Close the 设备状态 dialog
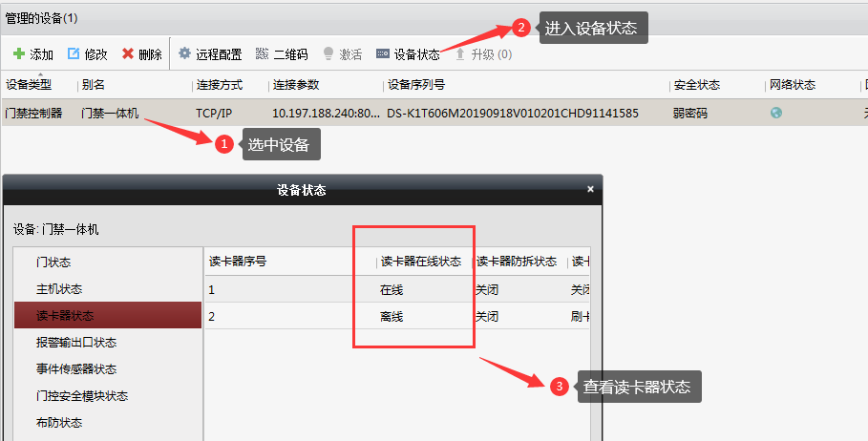Image resolution: width=868 pixels, height=441 pixels. [590, 189]
